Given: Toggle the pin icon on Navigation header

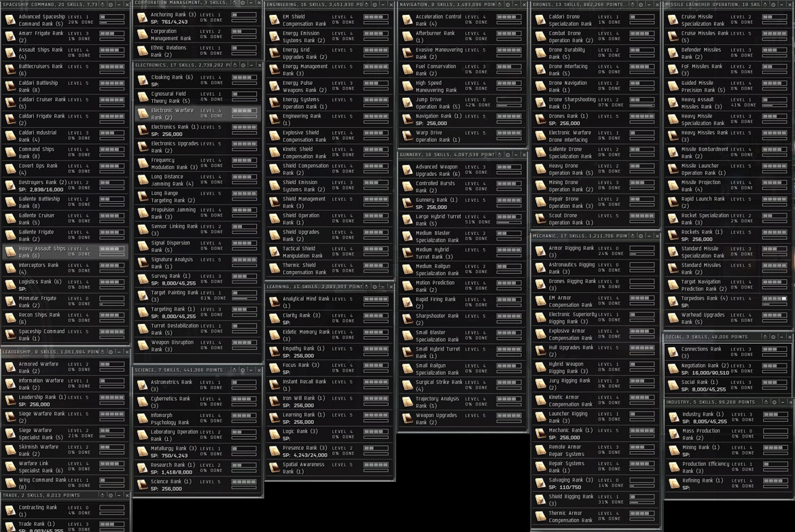Looking at the screenshot, I should point(499,4).
